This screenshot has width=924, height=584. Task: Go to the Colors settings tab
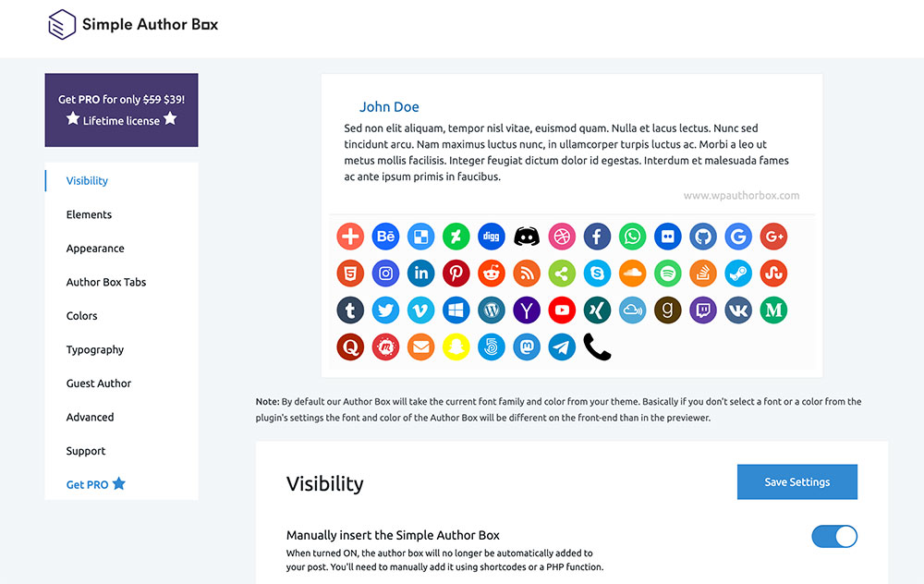[81, 316]
